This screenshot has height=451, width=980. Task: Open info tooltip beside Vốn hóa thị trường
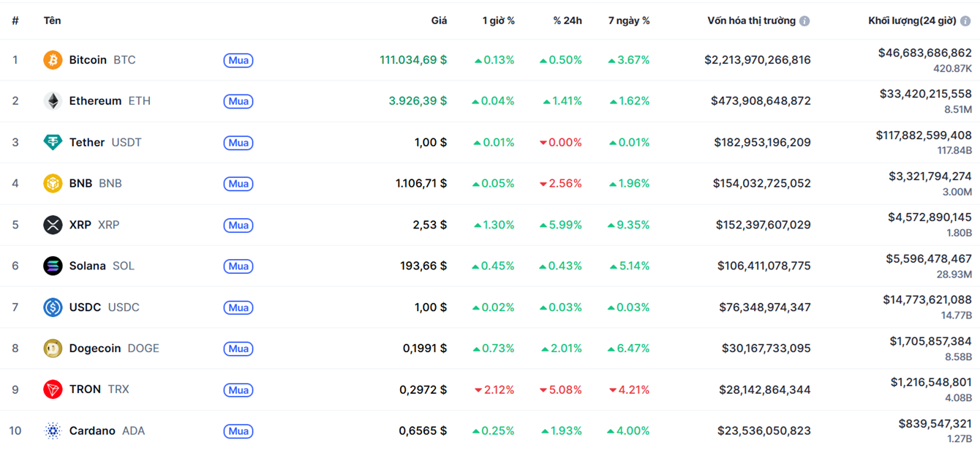tap(804, 21)
